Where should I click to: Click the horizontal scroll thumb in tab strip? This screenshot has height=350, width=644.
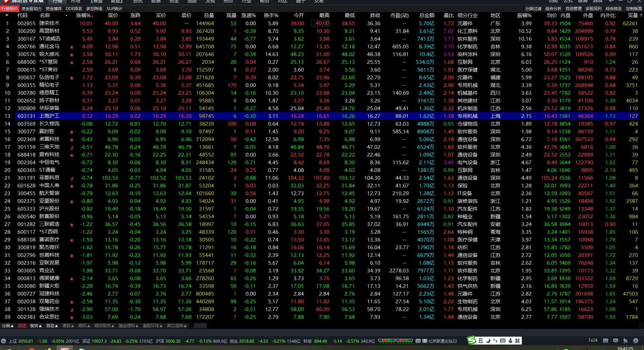[x=201, y=325]
